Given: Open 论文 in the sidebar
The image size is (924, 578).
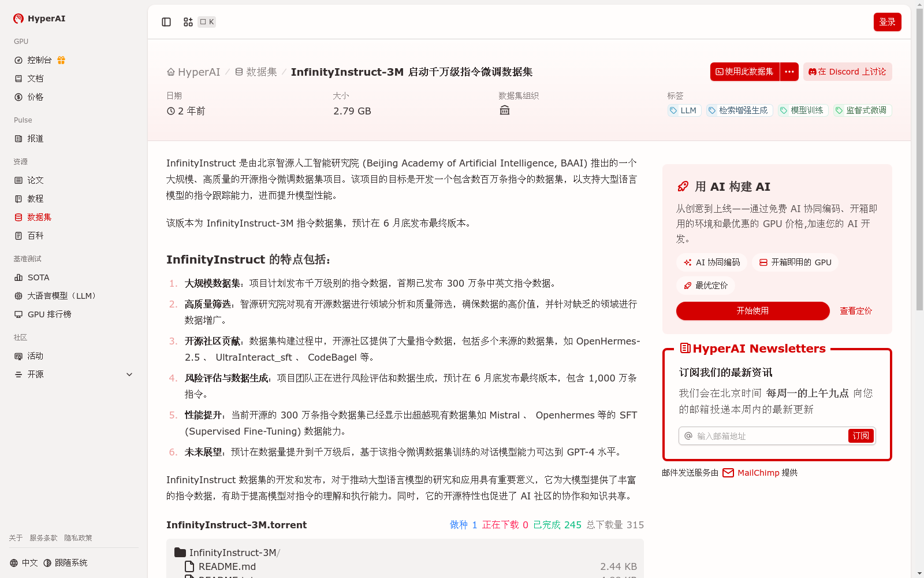Looking at the screenshot, I should click(x=35, y=180).
